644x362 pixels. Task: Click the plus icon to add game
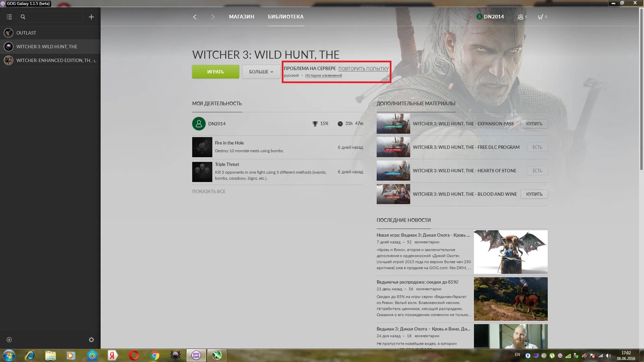(x=91, y=17)
